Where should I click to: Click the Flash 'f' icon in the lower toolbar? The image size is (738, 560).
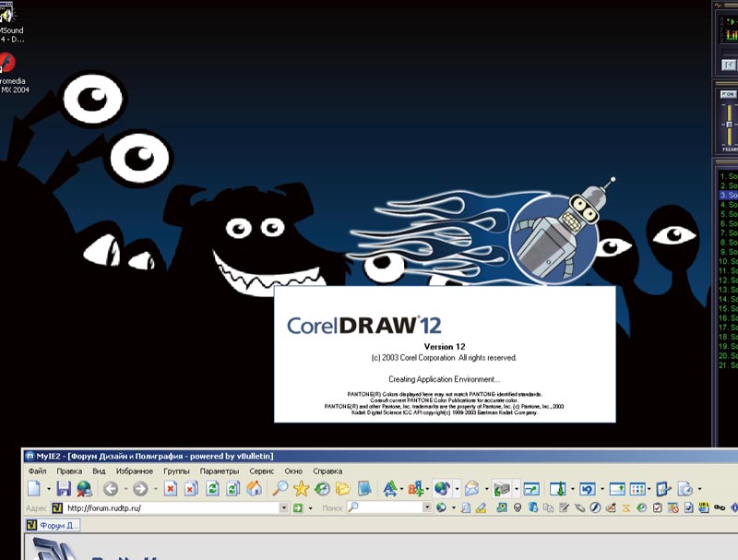595,507
